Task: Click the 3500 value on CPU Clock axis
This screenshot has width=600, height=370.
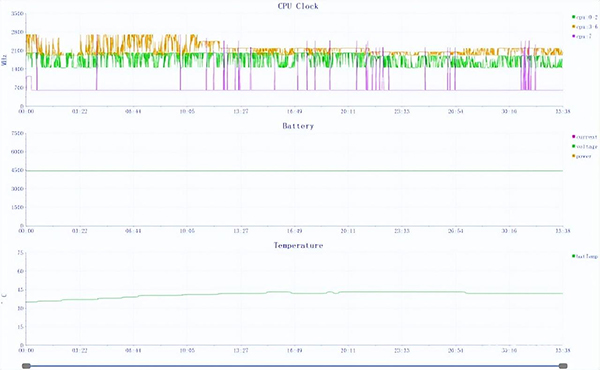Action: pyautogui.click(x=18, y=14)
